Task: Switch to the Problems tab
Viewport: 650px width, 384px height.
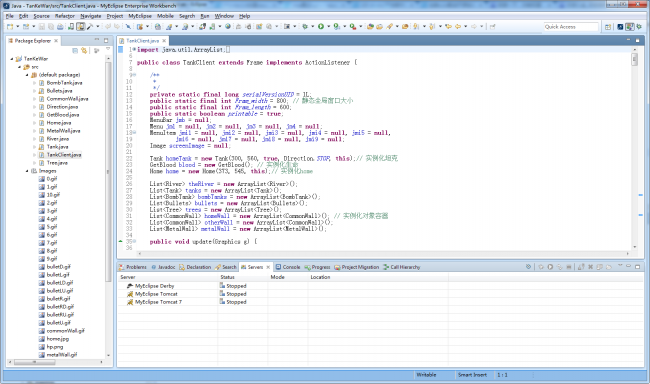Action: 133,267
